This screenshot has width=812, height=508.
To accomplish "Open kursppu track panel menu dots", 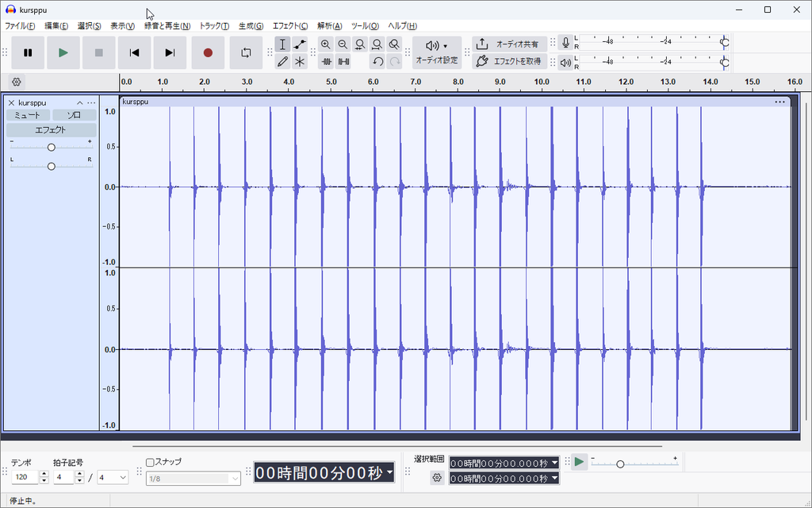I will [x=92, y=102].
